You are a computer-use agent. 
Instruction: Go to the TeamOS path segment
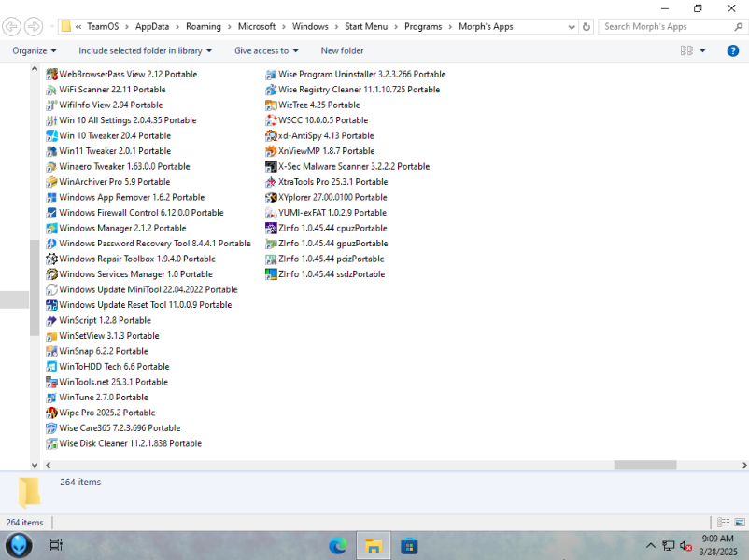coord(103,27)
